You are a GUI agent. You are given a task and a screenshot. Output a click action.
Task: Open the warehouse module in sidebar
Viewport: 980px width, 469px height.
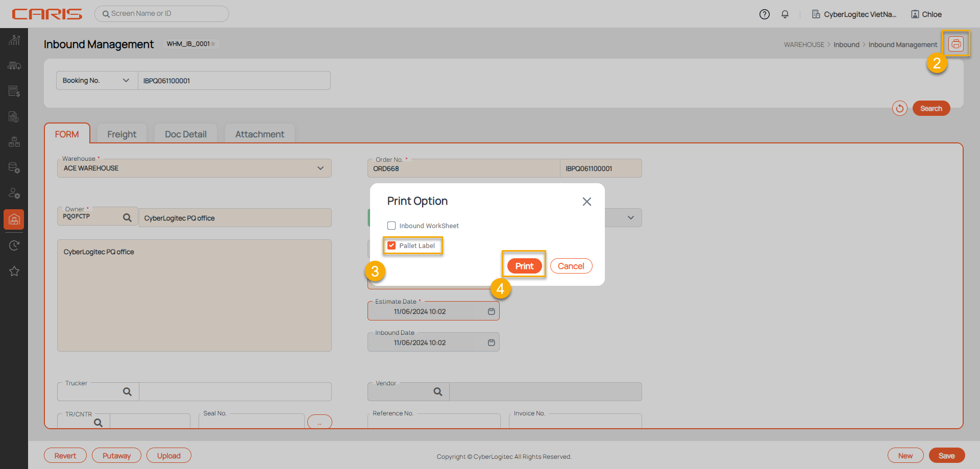tap(14, 219)
